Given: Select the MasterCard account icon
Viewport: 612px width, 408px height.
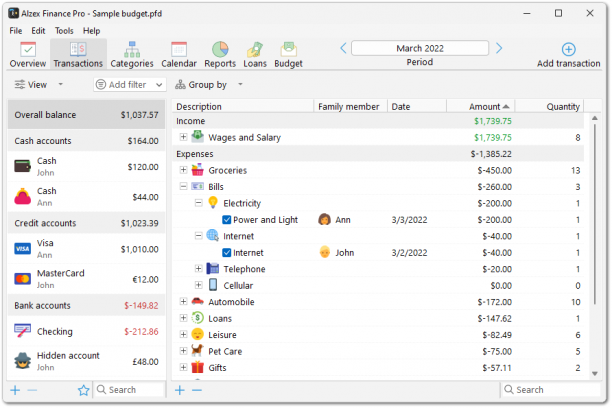Looking at the screenshot, I should click(x=23, y=279).
